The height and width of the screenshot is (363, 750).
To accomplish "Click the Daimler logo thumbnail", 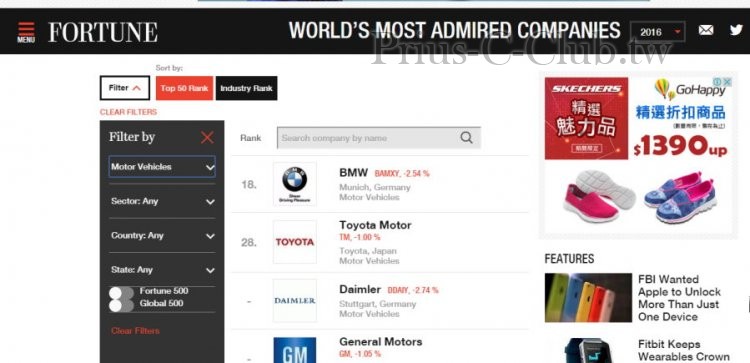I will (x=295, y=300).
